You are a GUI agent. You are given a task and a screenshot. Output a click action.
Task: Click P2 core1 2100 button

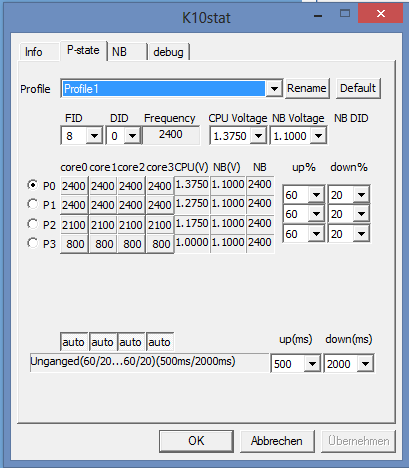(103, 225)
